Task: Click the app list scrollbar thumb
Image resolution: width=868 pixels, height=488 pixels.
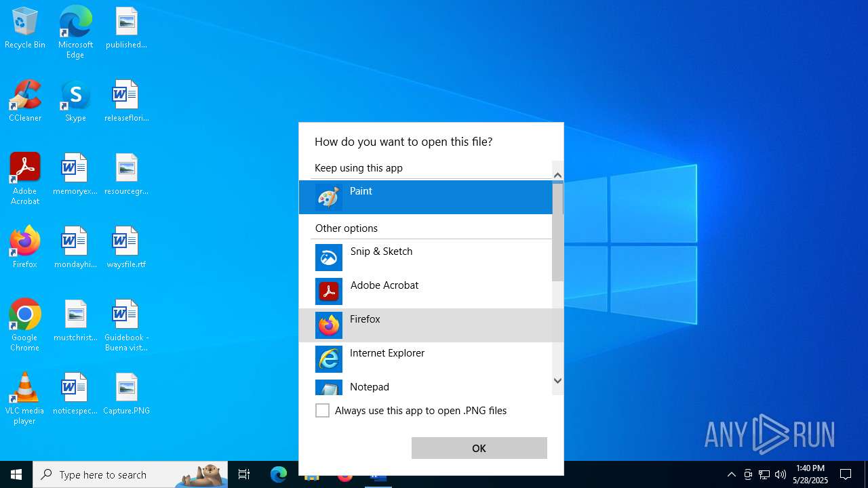Action: [557, 232]
